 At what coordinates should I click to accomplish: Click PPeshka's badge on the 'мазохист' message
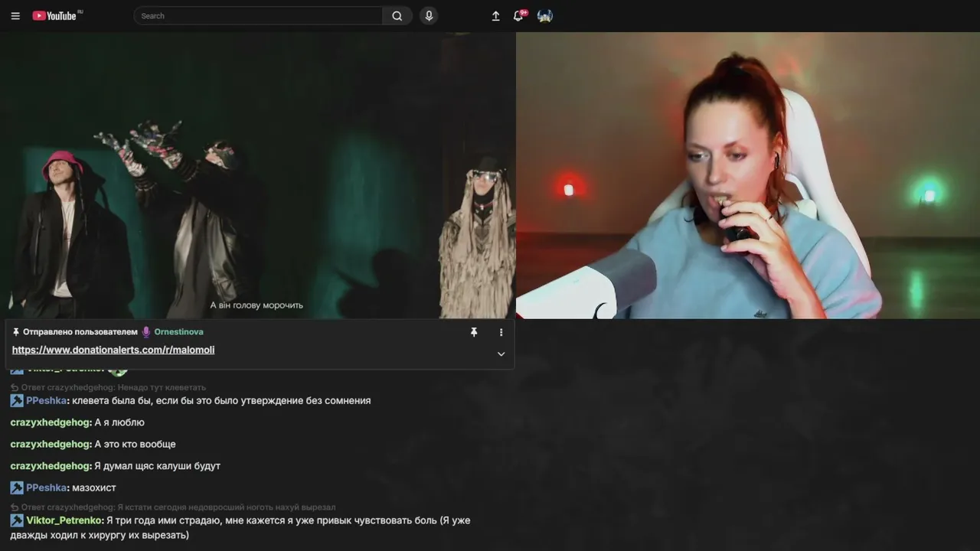(x=17, y=487)
